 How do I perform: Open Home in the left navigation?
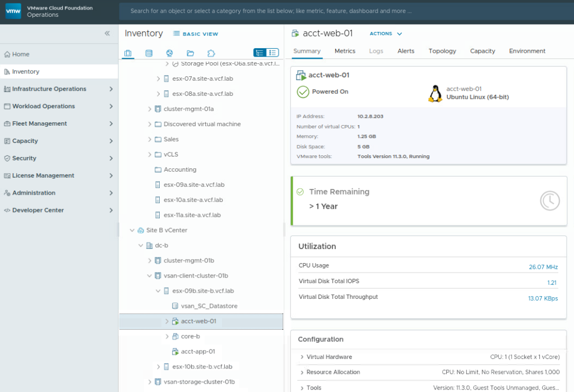21,54
